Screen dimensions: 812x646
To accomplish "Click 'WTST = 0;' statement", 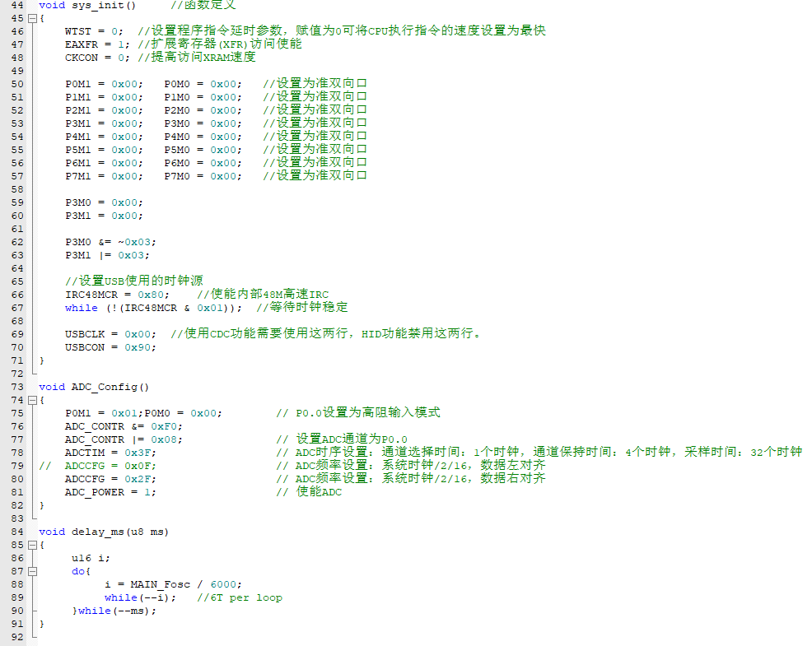I will tap(94, 31).
